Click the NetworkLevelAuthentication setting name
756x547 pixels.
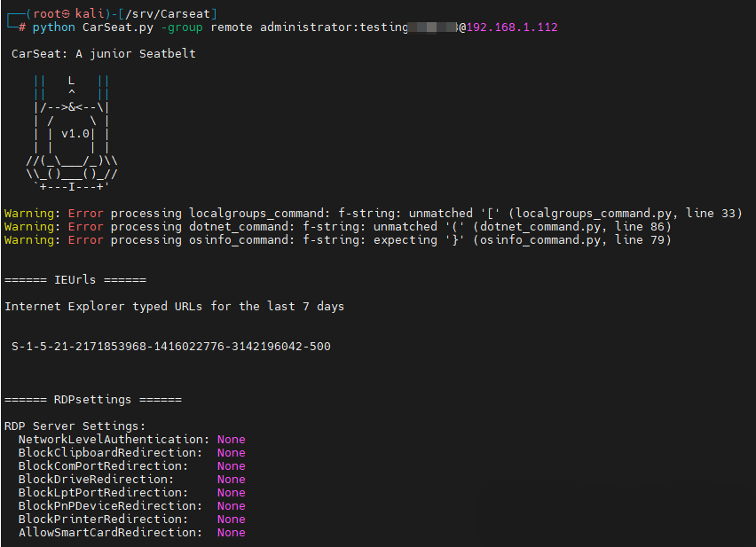(114, 440)
